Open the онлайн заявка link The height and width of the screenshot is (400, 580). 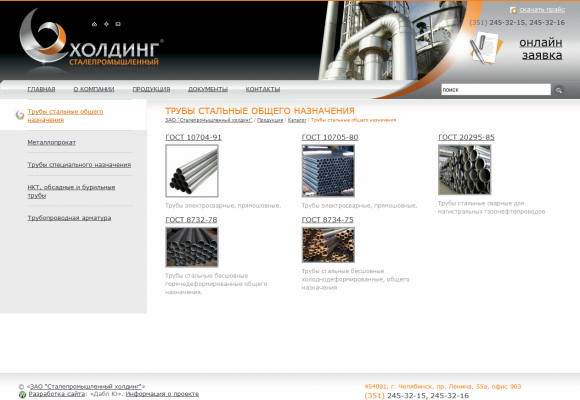tap(541, 49)
